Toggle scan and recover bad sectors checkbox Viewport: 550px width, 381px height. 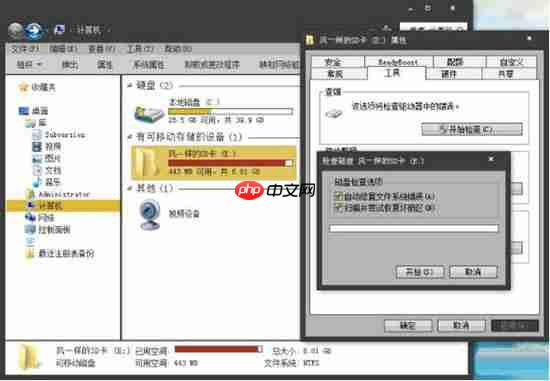click(x=338, y=207)
